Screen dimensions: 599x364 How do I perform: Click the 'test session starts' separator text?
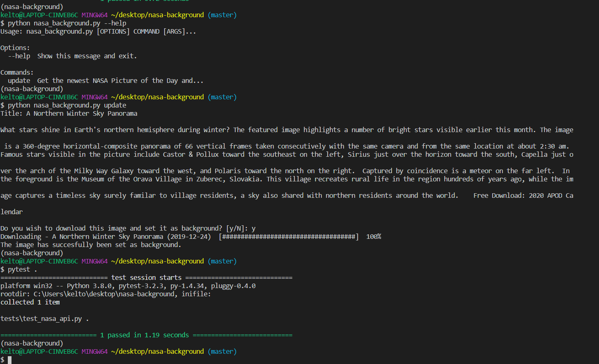[x=146, y=278]
